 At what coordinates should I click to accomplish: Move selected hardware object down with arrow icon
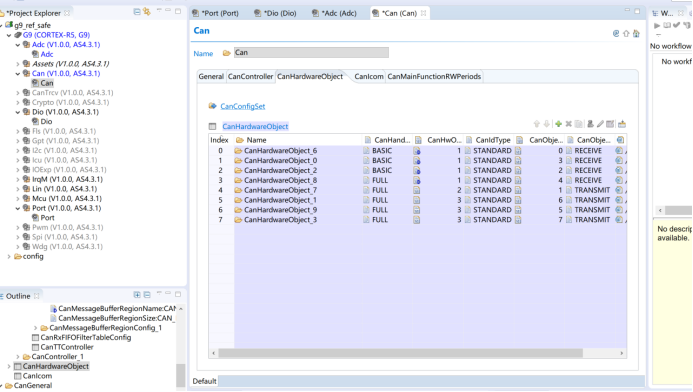547,124
